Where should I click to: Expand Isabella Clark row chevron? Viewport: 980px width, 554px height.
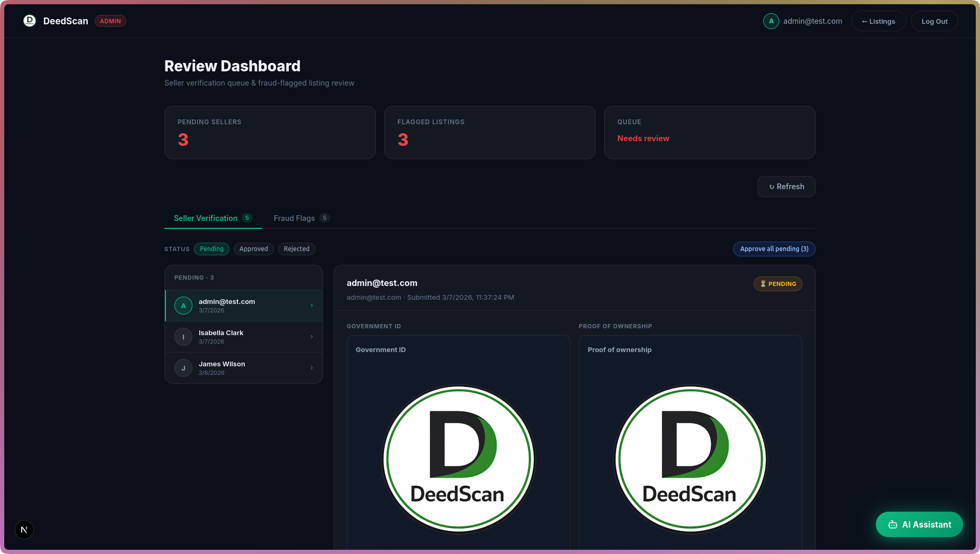click(x=312, y=337)
